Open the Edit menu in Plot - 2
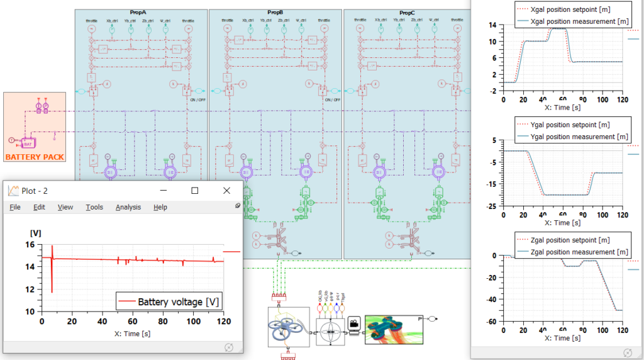 (39, 207)
